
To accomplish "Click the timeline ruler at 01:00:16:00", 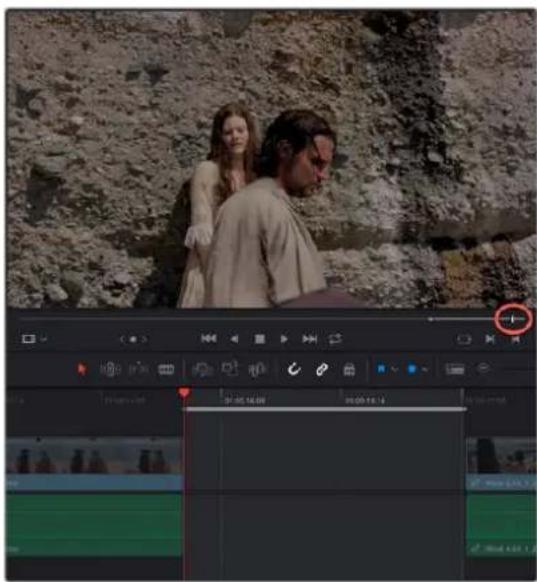I will pos(245,401).
